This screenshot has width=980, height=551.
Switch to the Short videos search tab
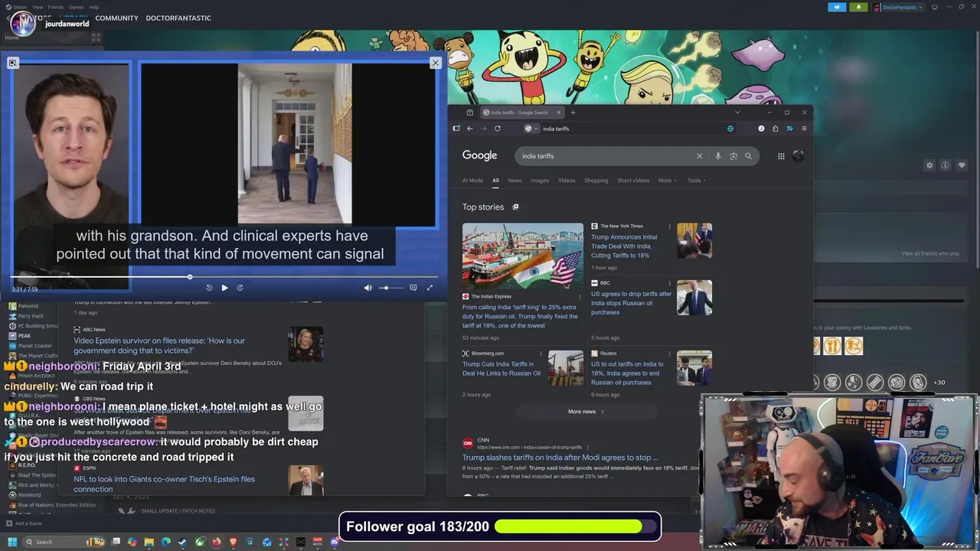tap(633, 181)
